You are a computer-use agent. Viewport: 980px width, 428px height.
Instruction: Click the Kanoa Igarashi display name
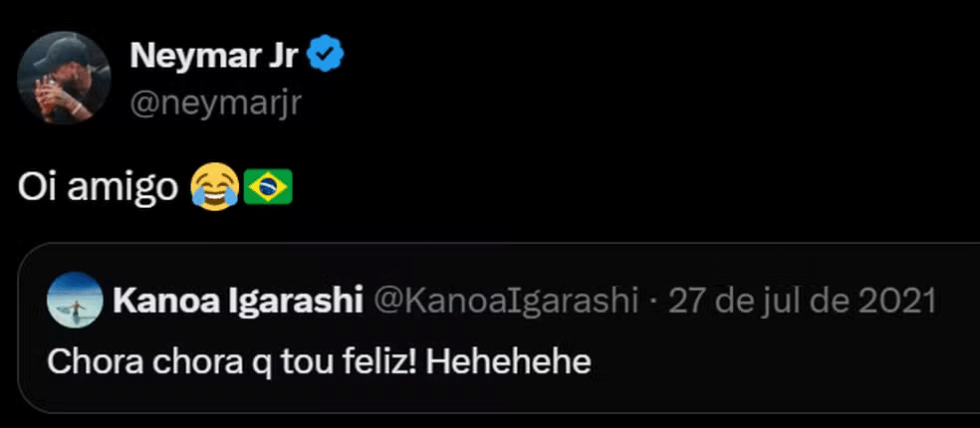pyautogui.click(x=238, y=301)
